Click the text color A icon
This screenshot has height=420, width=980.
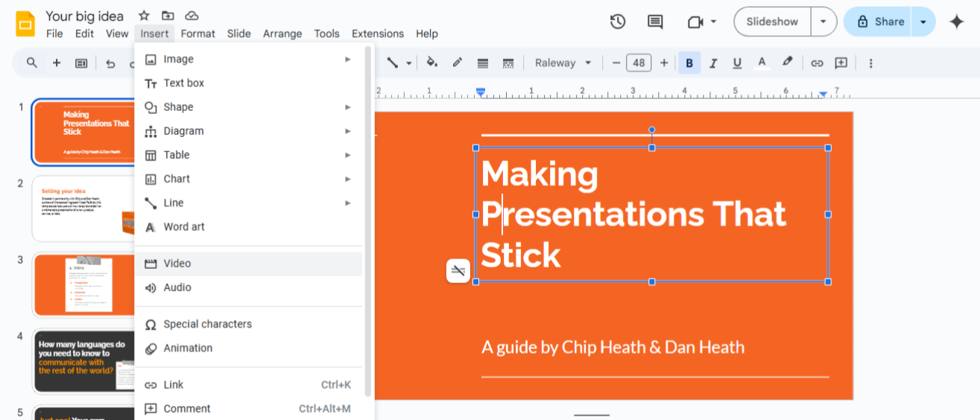coord(762,63)
